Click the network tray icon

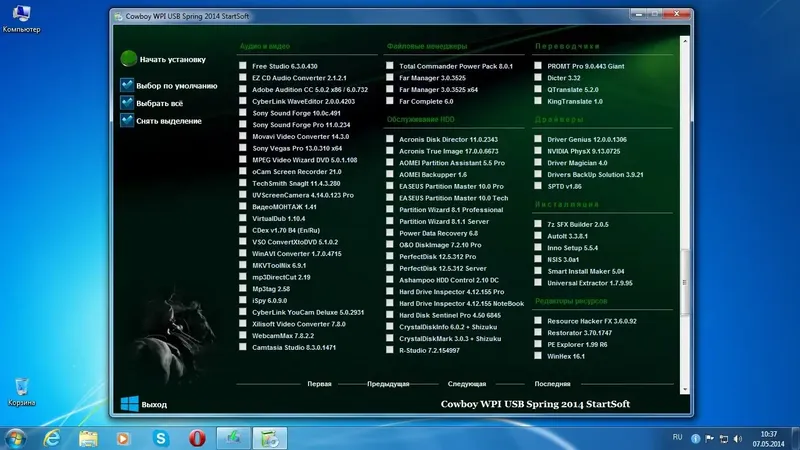[723, 439]
